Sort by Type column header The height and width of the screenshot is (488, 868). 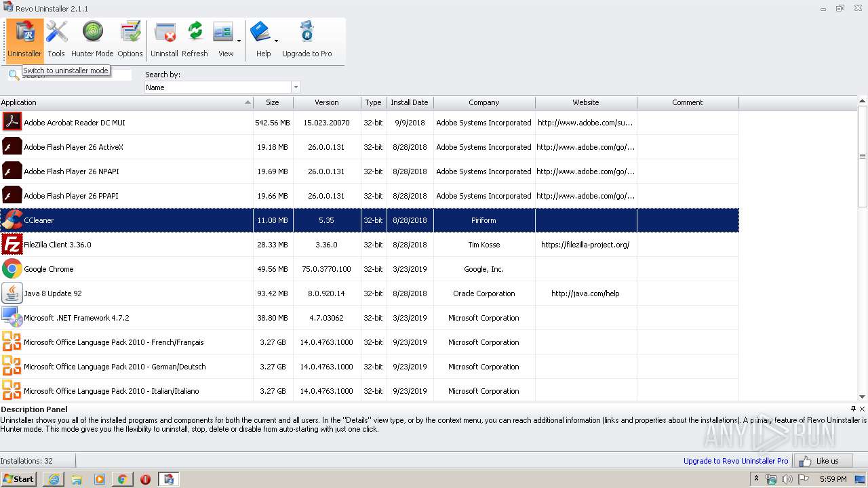[x=373, y=102]
